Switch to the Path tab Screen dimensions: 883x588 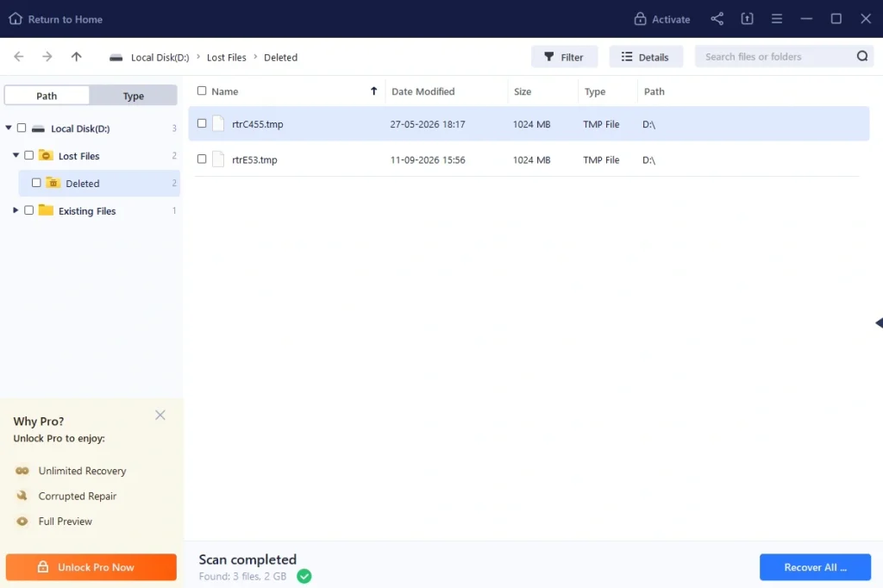[47, 95]
